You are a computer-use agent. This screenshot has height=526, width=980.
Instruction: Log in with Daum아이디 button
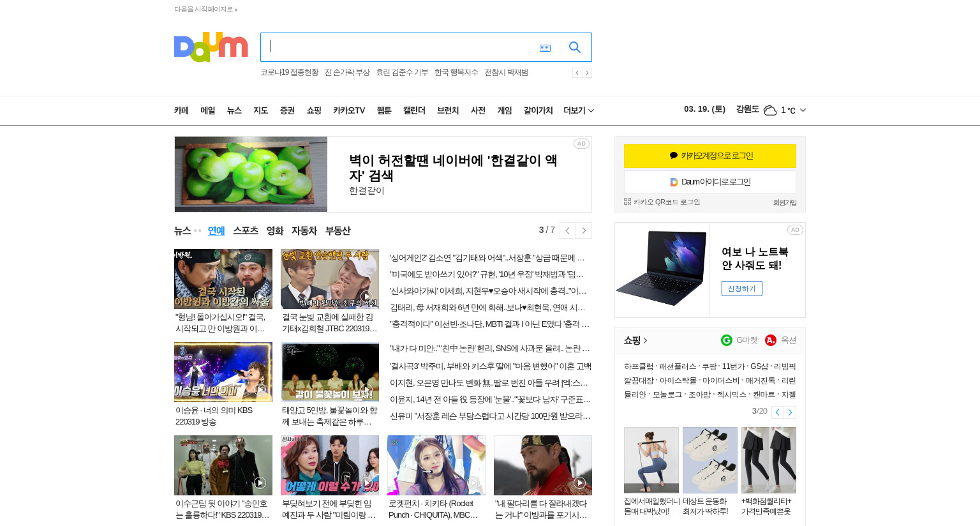click(x=710, y=182)
